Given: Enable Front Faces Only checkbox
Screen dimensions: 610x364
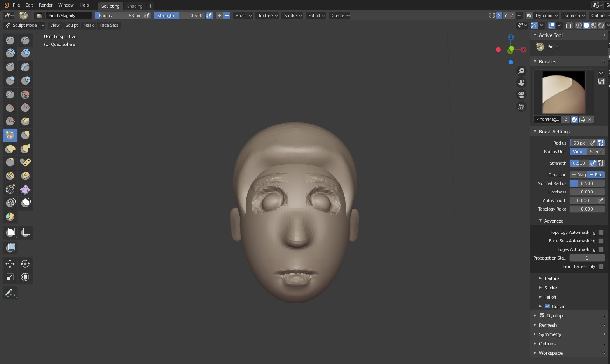Looking at the screenshot, I should 601,266.
